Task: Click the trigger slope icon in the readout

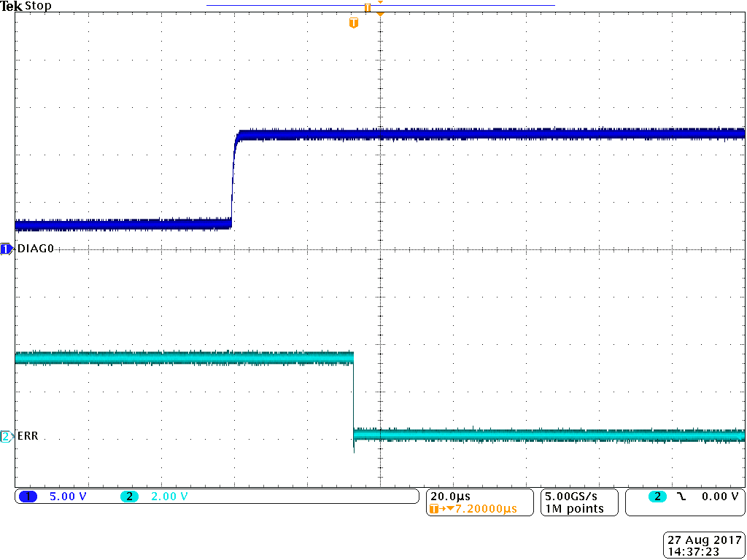Action: pyautogui.click(x=681, y=497)
